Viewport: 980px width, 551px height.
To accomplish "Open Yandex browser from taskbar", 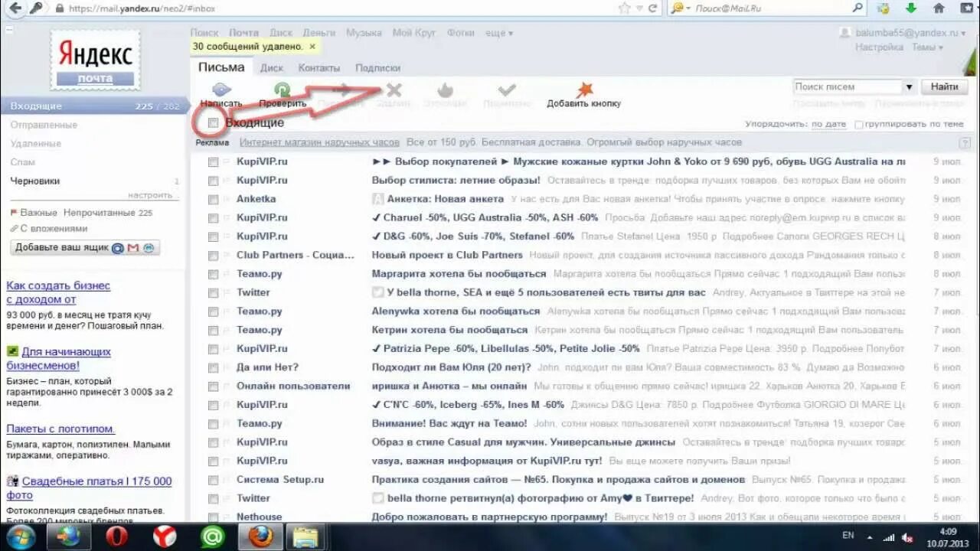I will click(x=165, y=536).
